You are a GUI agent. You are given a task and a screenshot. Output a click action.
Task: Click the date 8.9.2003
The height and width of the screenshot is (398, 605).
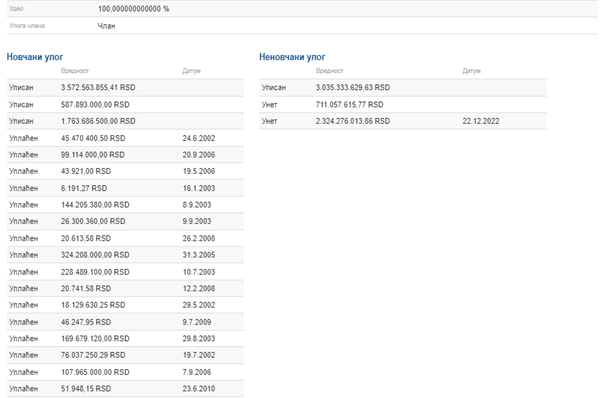[197, 205]
